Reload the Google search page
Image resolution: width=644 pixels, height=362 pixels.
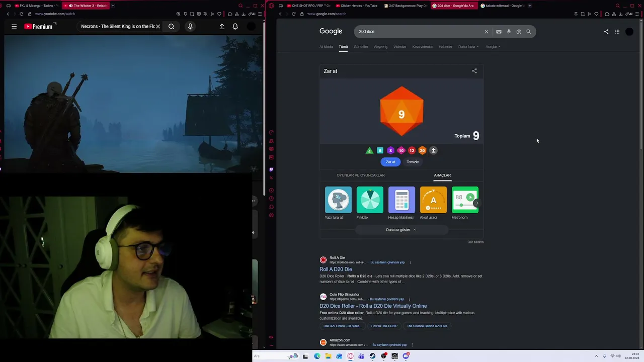(x=294, y=14)
